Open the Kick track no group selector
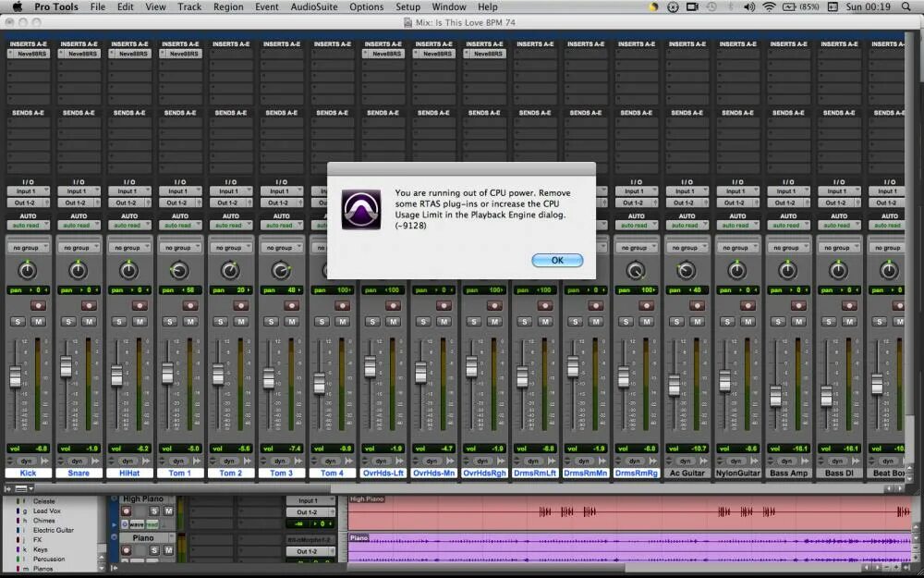This screenshot has width=924, height=578. [29, 248]
